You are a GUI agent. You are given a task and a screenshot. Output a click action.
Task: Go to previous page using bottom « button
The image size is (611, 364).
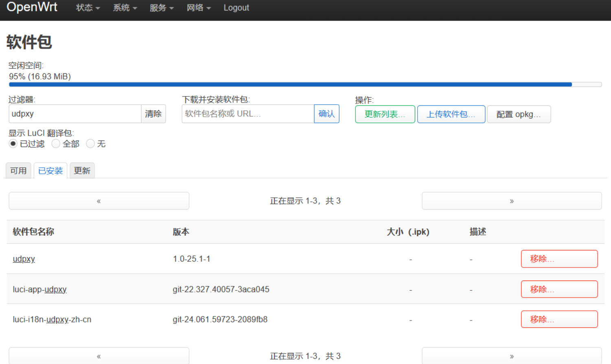[99, 356]
